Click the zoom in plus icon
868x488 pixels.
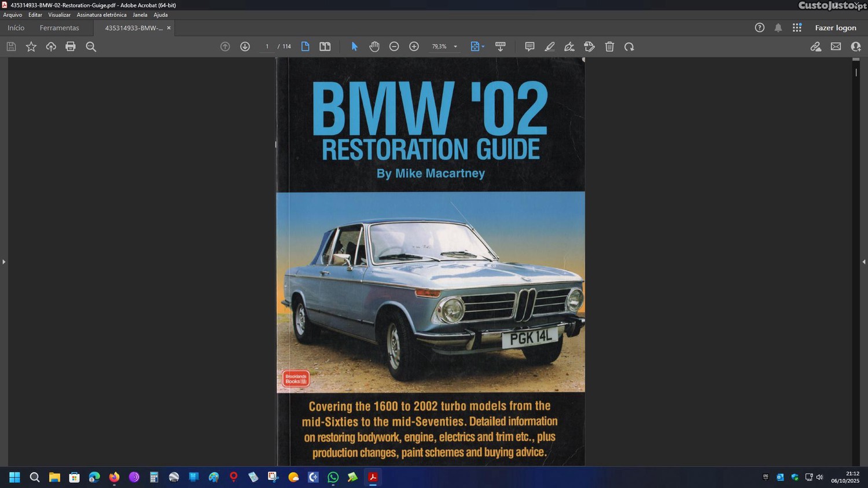pos(414,47)
